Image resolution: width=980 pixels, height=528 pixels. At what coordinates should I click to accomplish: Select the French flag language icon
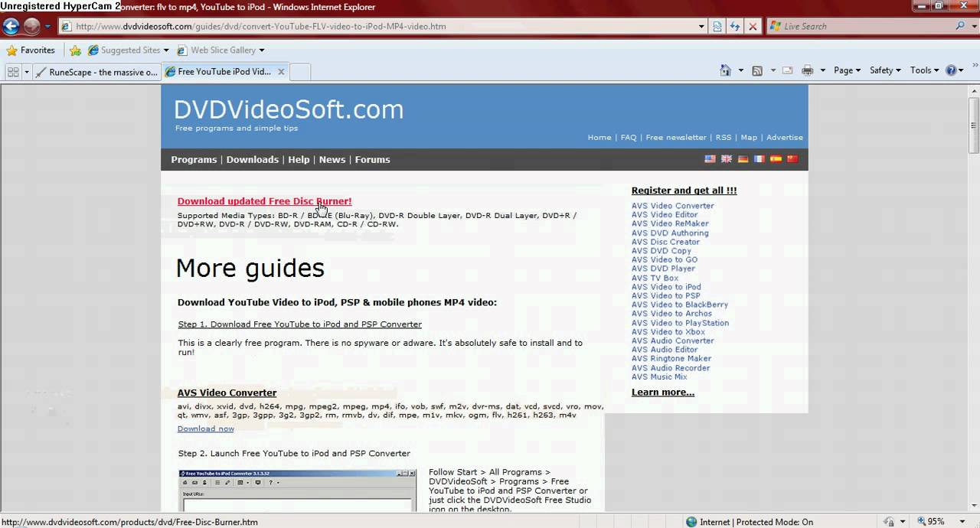(x=759, y=159)
